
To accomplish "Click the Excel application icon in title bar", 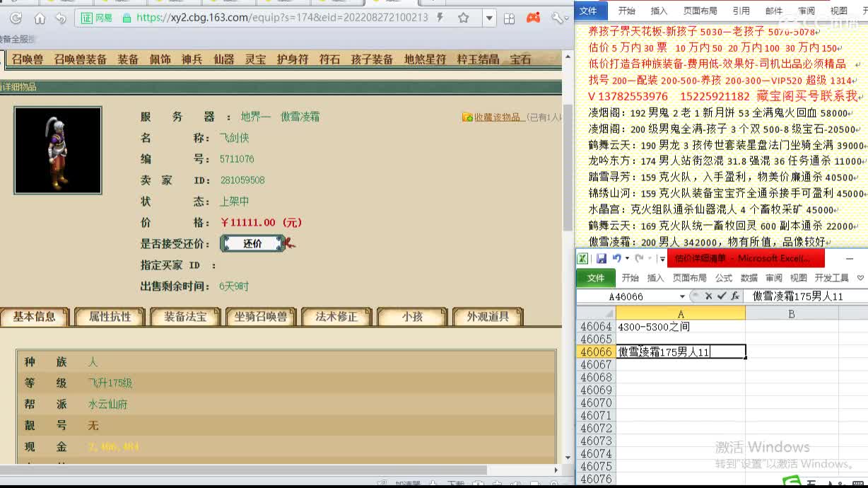I will pyautogui.click(x=582, y=259).
